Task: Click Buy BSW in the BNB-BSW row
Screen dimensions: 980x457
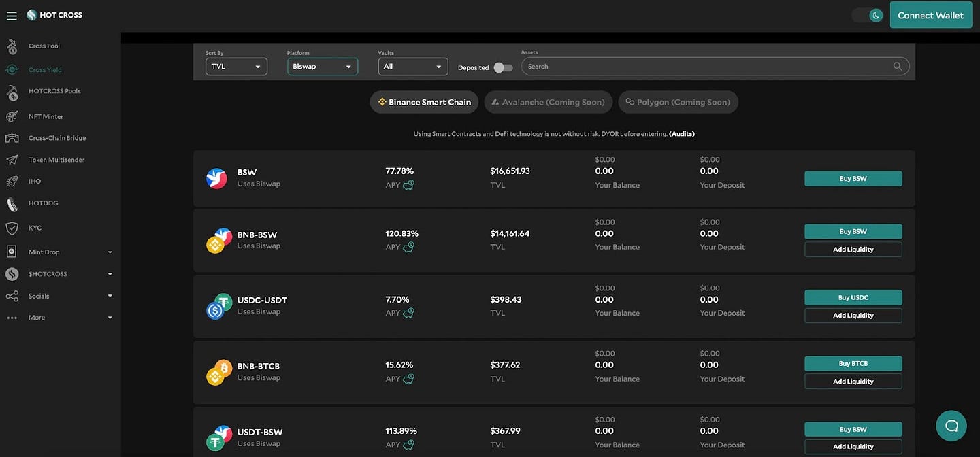Action: [x=853, y=231]
